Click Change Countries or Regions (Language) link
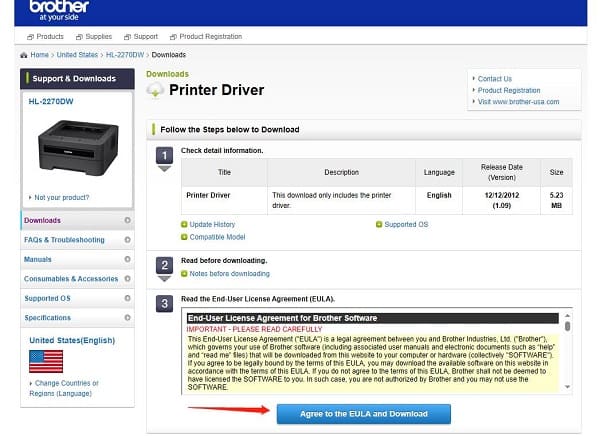The width and height of the screenshot is (600, 436). pyautogui.click(x=64, y=388)
